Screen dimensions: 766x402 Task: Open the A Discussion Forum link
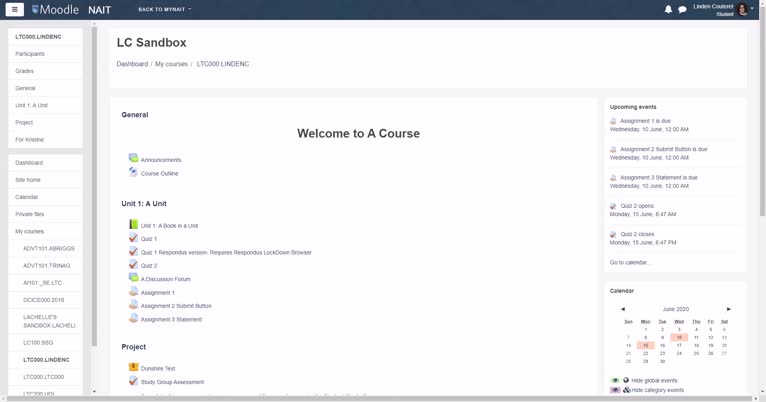[x=166, y=279]
